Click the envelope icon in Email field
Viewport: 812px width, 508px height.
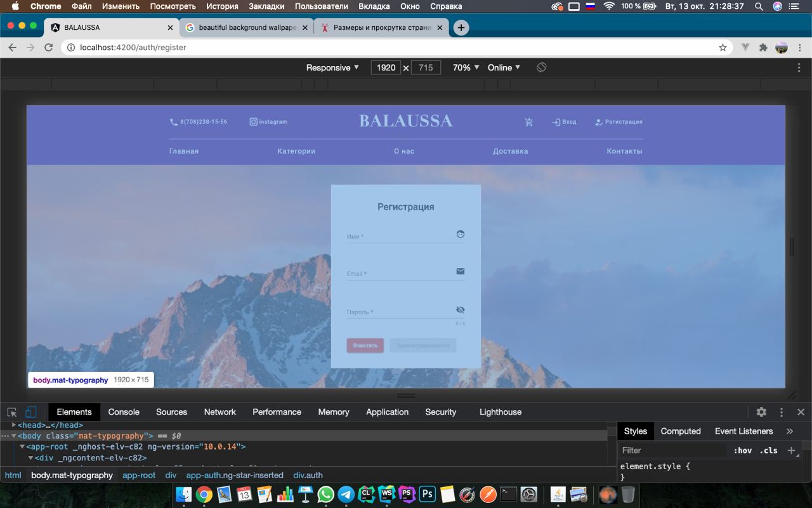tap(461, 271)
